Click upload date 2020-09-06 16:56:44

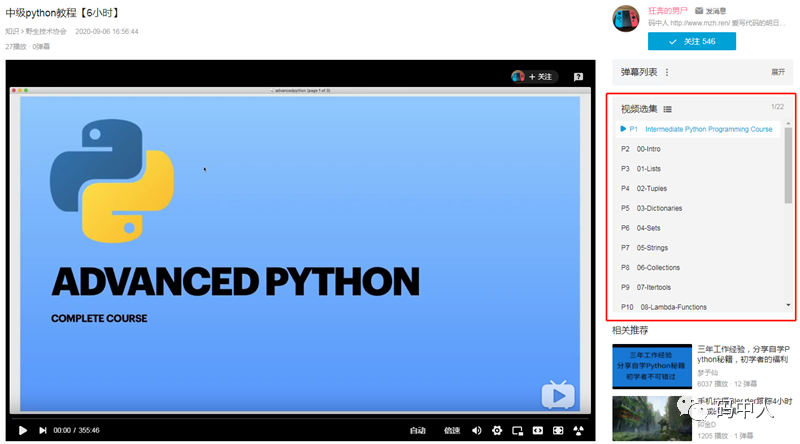(x=107, y=31)
